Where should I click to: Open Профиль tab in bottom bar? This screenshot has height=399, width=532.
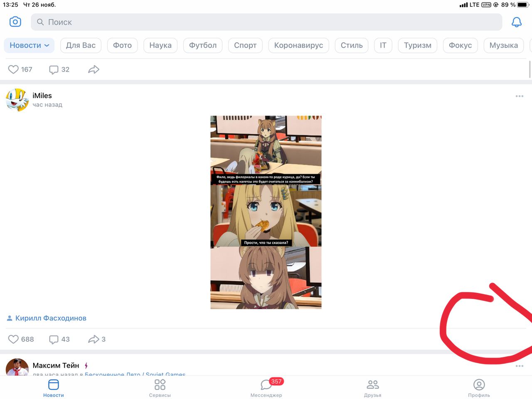(x=479, y=388)
